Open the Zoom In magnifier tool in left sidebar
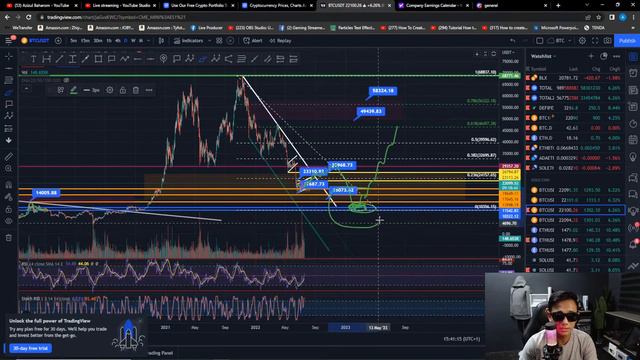Screen dimensions: 640x360 coord(9,169)
